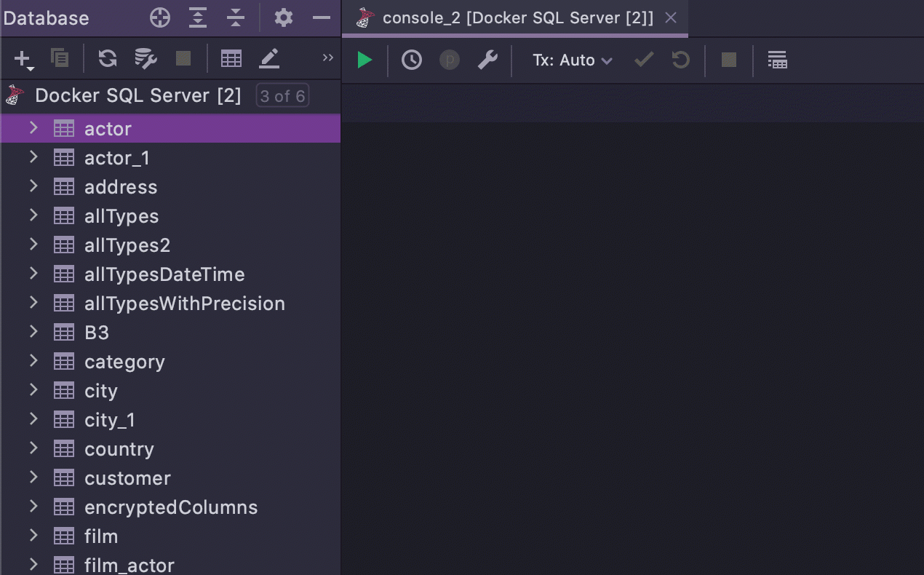Click the round P parameters icon

point(450,60)
